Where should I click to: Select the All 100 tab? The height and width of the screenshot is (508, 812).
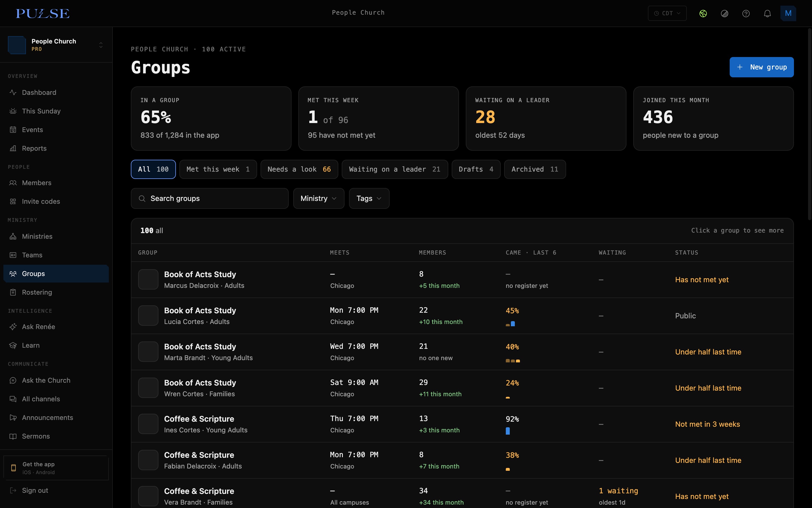click(x=153, y=169)
